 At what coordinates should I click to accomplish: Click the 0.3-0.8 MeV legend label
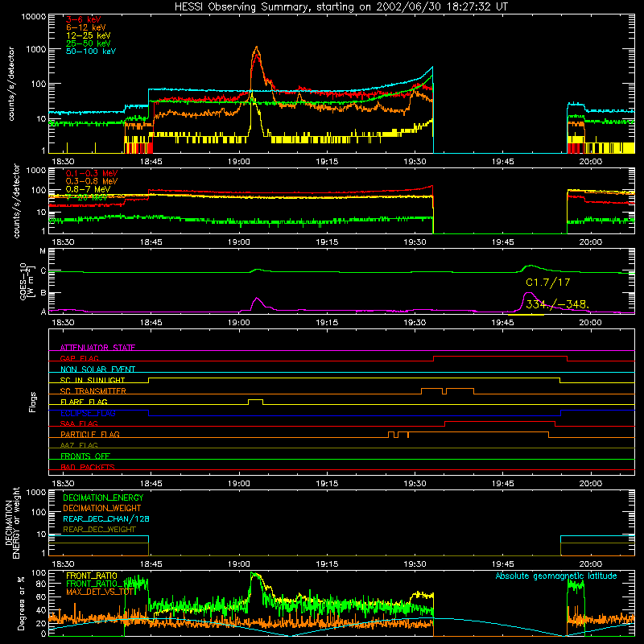click(x=92, y=181)
